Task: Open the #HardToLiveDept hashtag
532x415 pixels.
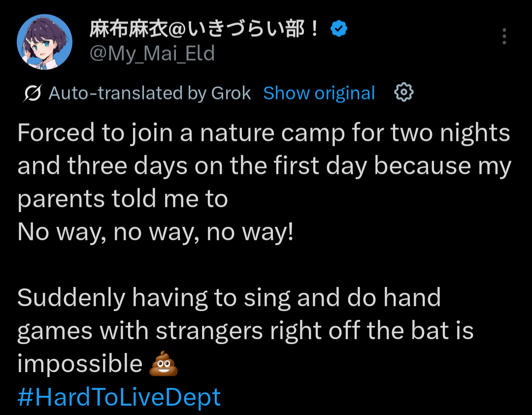Action: click(x=119, y=397)
